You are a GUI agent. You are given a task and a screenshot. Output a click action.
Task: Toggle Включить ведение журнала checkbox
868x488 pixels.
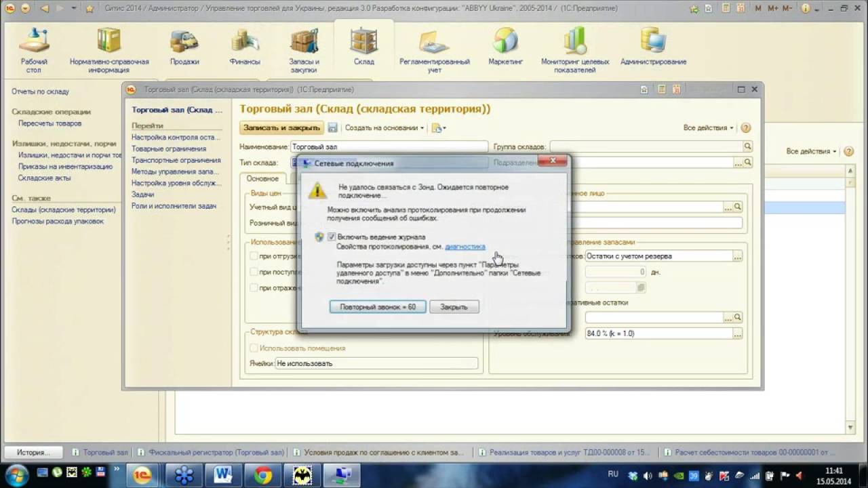click(x=332, y=237)
